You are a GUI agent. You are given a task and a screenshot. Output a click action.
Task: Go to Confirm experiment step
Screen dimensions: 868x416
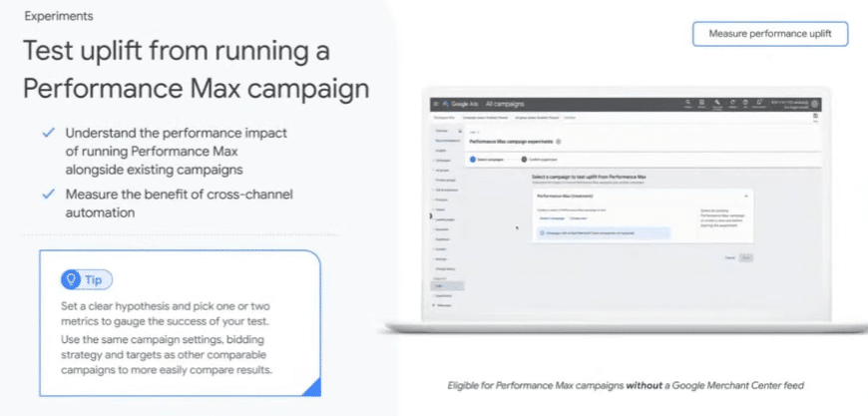coord(539,160)
